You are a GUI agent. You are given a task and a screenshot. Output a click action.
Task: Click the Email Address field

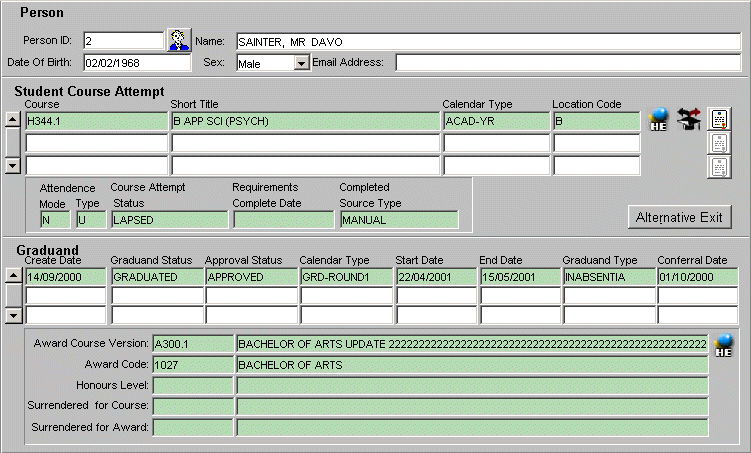[564, 63]
